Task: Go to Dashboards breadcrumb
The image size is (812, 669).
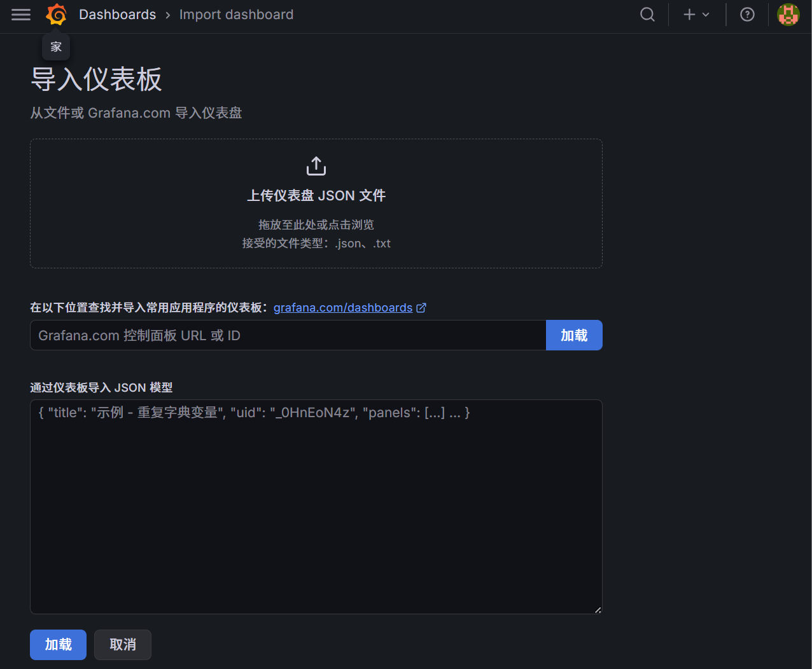Action: [x=117, y=15]
